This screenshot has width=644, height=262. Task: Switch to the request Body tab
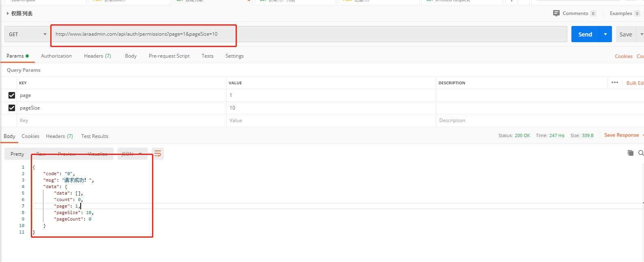[x=131, y=56]
